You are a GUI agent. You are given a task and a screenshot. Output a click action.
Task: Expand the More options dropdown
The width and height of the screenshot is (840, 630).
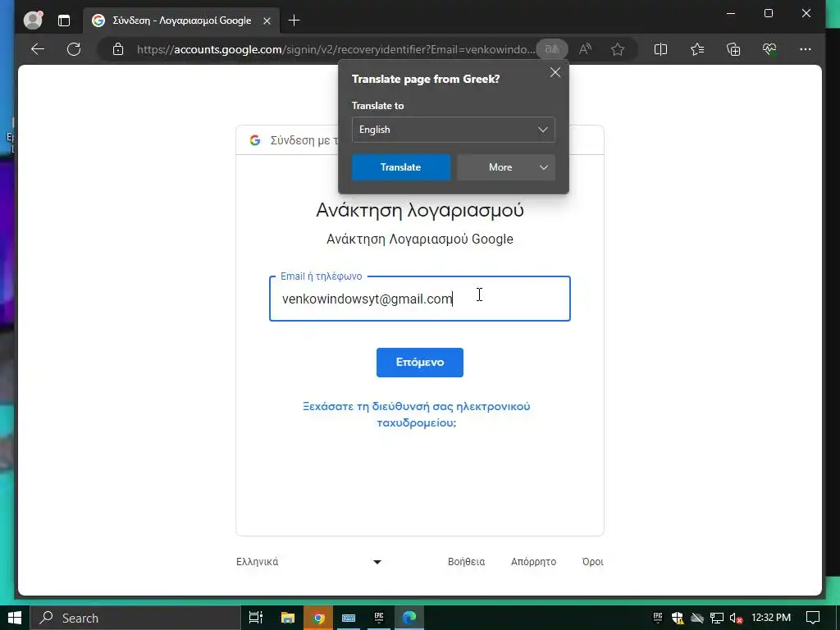tap(505, 167)
